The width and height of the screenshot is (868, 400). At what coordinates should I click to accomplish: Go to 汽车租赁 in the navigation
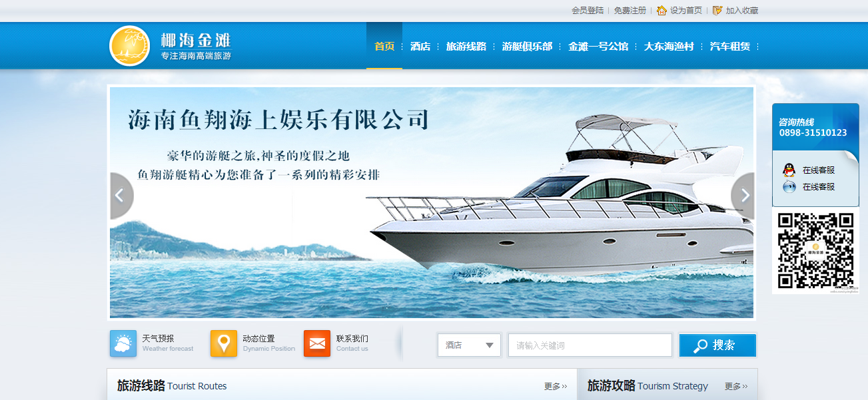click(730, 47)
